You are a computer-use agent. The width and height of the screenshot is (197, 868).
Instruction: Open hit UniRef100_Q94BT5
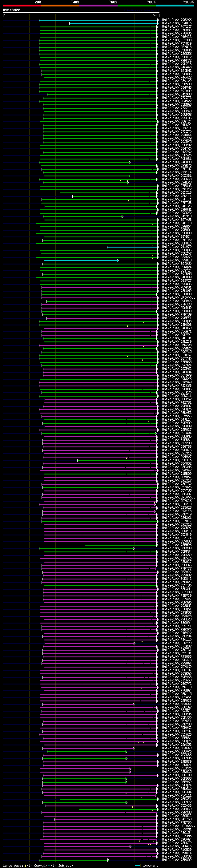click(176, 23)
